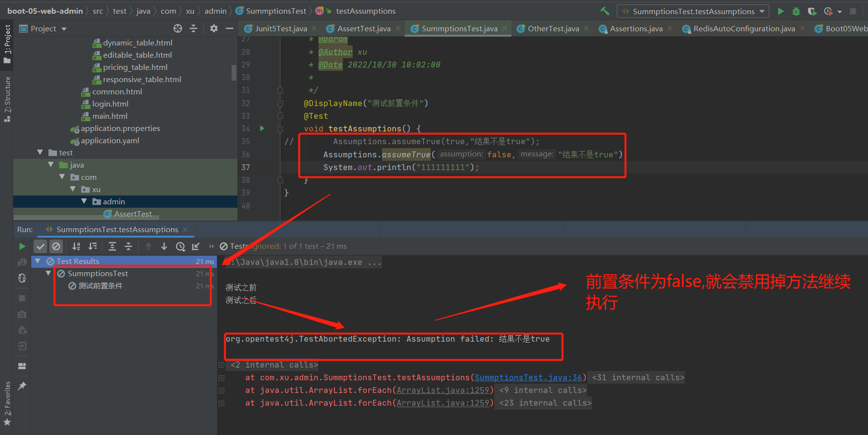Import tests from file icon
This screenshot has width=868, height=435.
(x=196, y=246)
